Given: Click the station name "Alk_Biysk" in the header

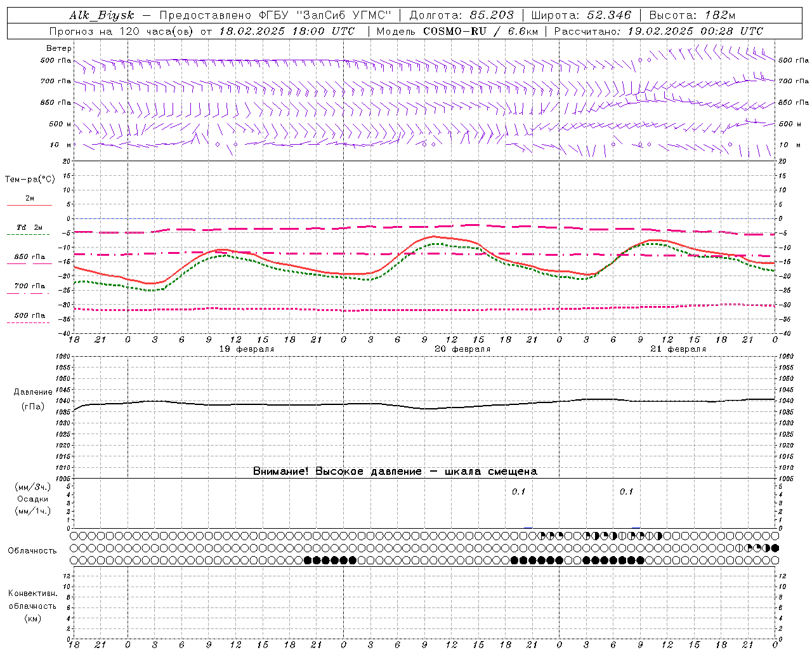Looking at the screenshot, I should click(102, 15).
